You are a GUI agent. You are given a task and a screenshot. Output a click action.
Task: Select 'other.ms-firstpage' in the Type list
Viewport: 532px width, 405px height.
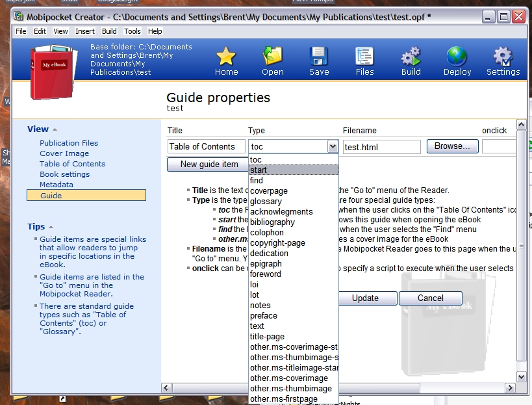click(294, 399)
